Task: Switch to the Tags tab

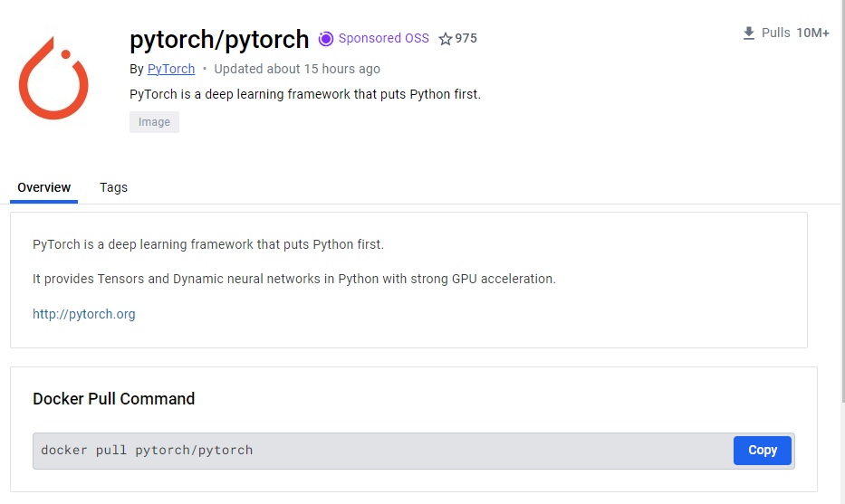Action: [113, 187]
